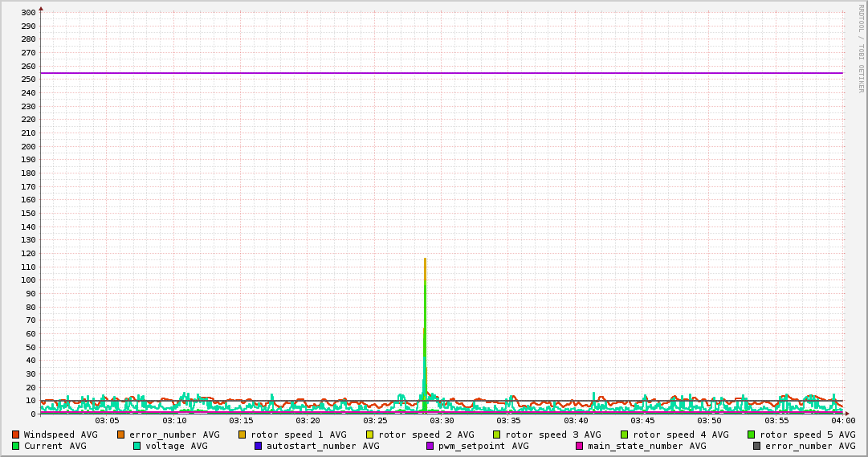The height and width of the screenshot is (457, 868).
Task: Select the "main_state_number AVG" legend label
Action: click(646, 446)
